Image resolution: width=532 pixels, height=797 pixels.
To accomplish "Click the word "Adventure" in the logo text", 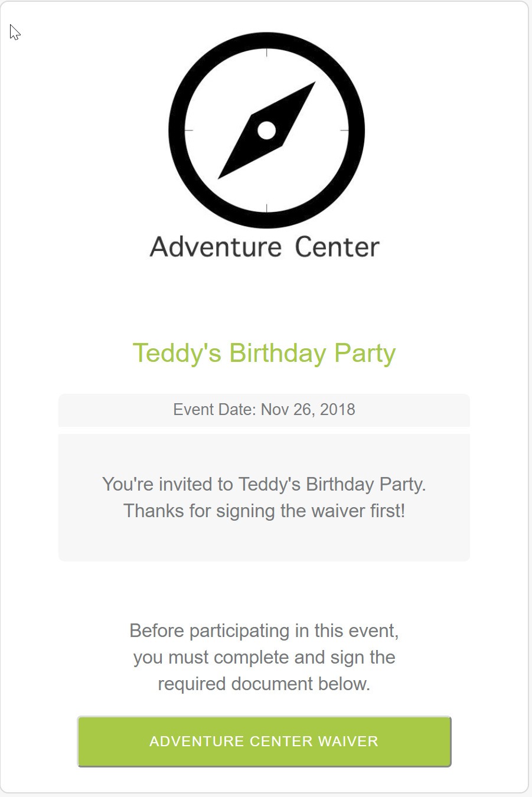I will pos(216,247).
